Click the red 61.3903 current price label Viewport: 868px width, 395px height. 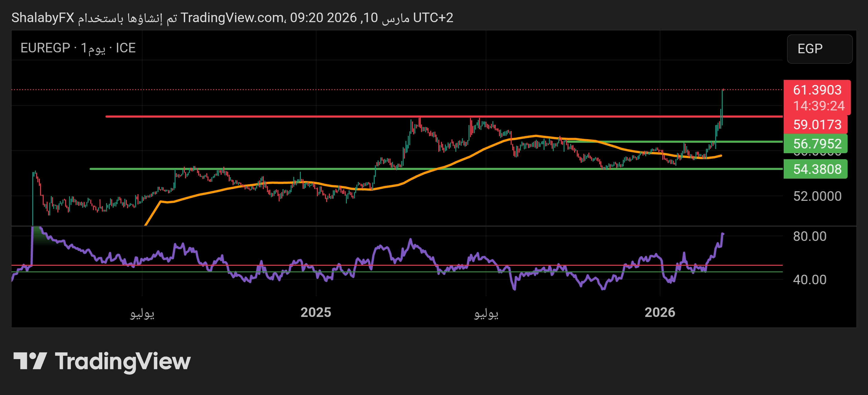[x=817, y=90]
